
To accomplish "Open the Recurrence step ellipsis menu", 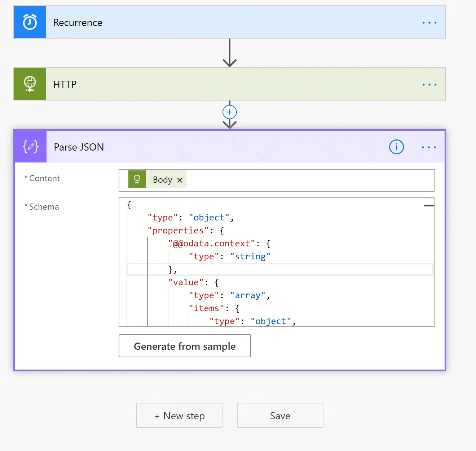I will [x=429, y=23].
